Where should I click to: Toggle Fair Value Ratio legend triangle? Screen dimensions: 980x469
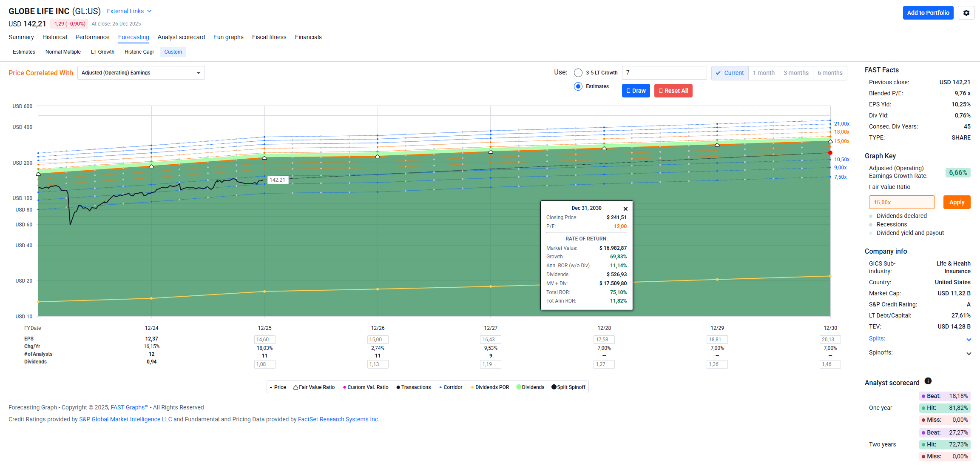click(x=295, y=387)
